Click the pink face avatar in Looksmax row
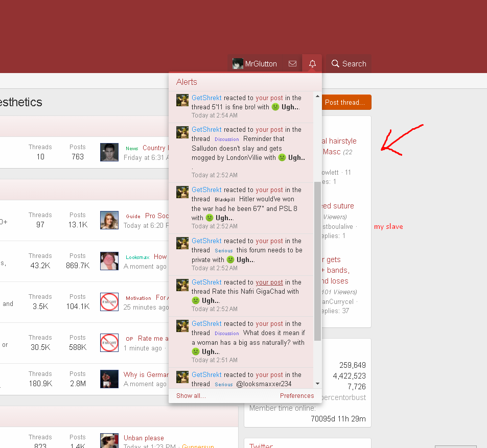Screen dimensions: 487x448 109,261
